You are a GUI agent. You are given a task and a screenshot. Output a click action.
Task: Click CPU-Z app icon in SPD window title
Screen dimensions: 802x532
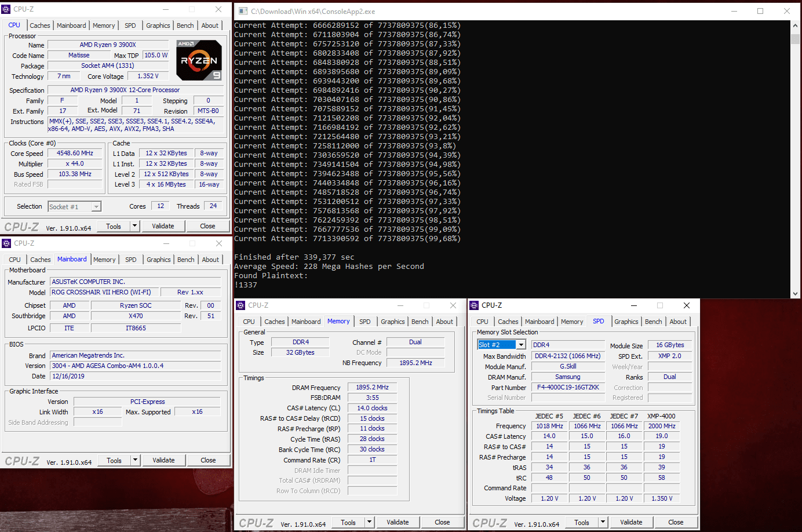[x=474, y=305]
